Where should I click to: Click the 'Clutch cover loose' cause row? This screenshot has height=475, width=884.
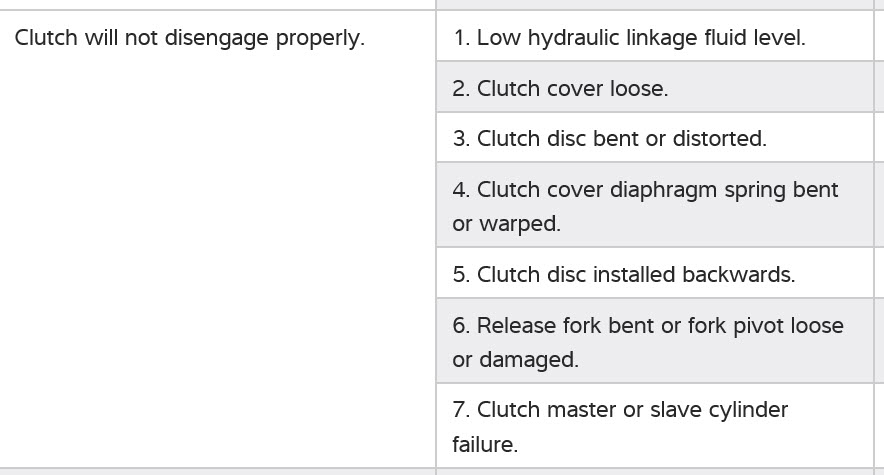pos(560,88)
